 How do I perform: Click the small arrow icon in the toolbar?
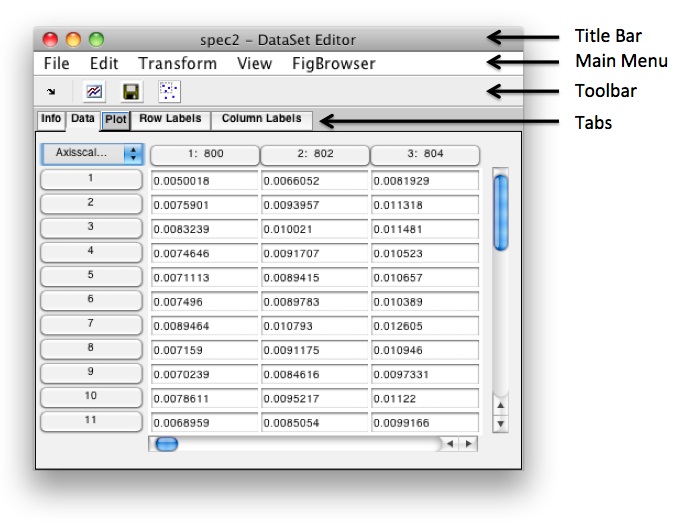(x=51, y=92)
